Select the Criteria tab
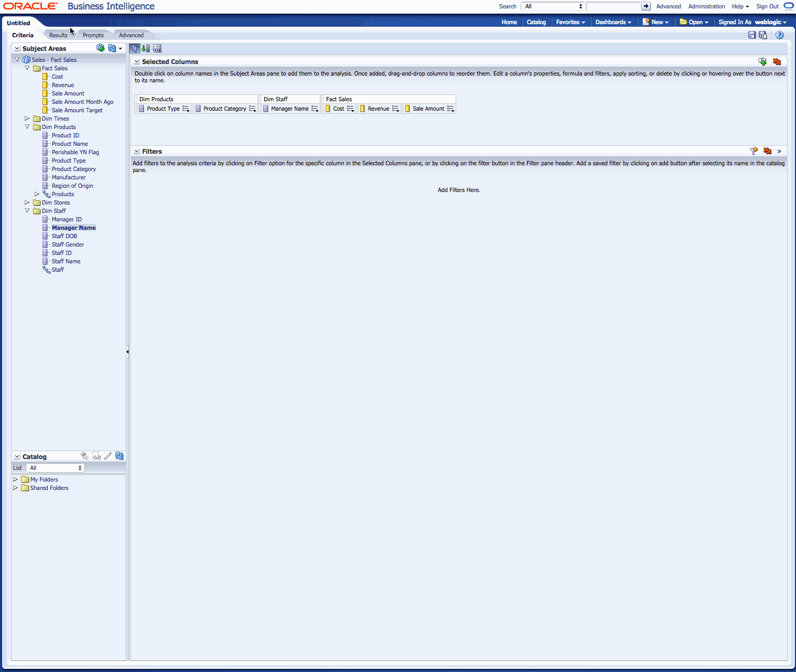 [x=23, y=35]
